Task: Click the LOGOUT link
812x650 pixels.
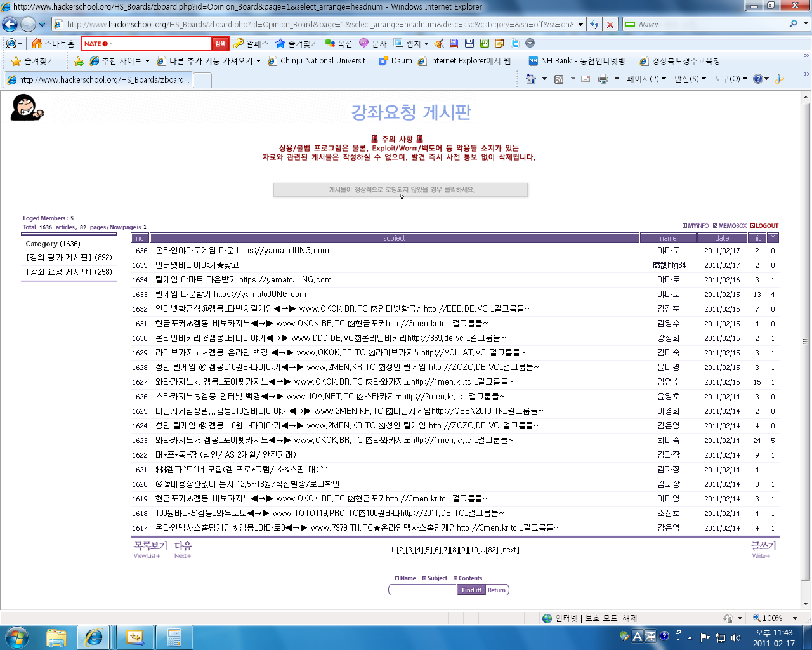Action: point(764,226)
